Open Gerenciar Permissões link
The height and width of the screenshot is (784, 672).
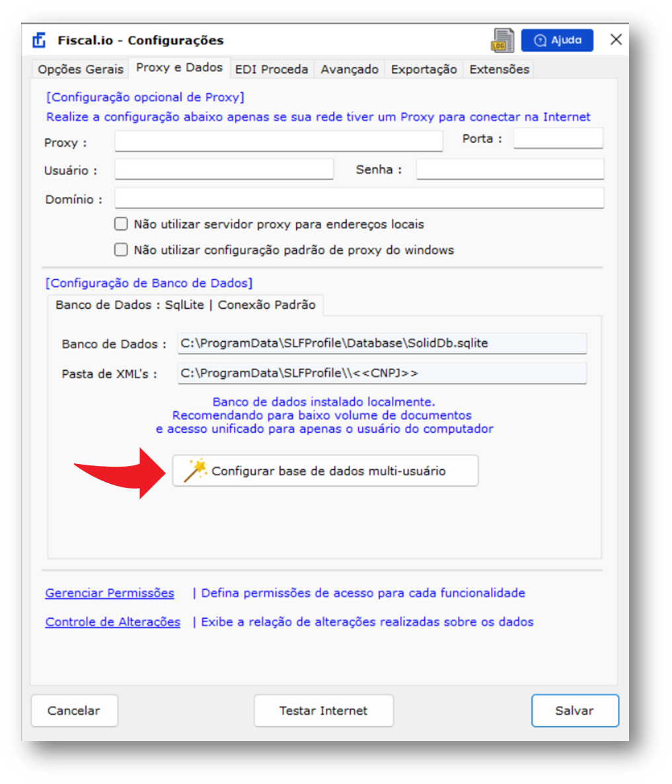click(110, 593)
